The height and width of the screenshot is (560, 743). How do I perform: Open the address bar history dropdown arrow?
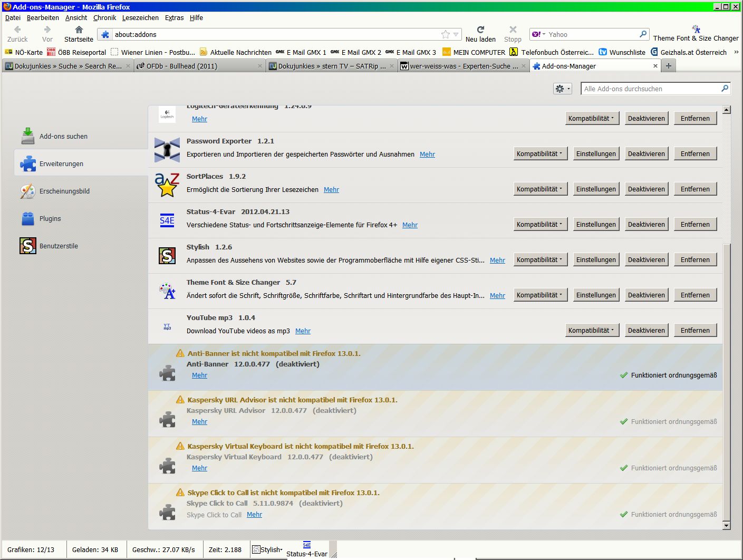(x=456, y=34)
